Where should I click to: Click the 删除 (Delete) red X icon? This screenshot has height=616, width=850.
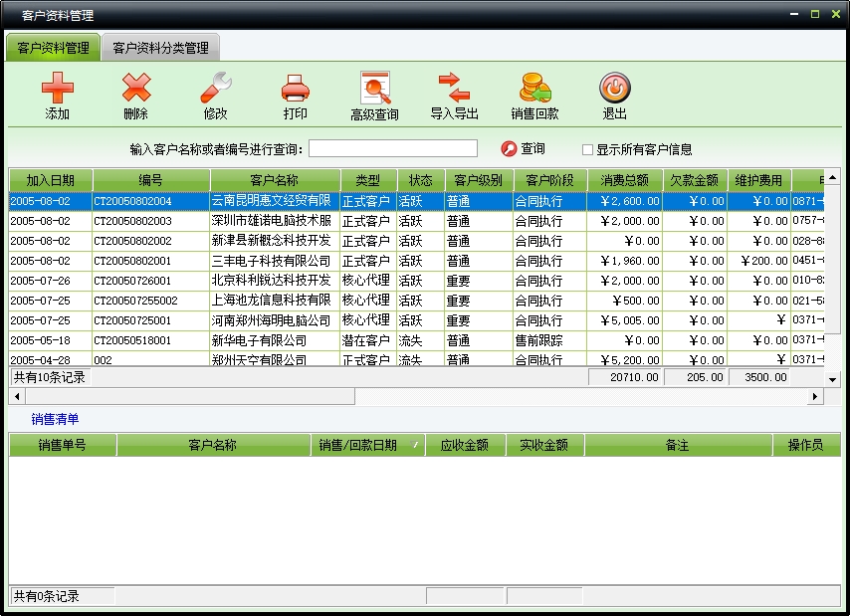pyautogui.click(x=136, y=90)
